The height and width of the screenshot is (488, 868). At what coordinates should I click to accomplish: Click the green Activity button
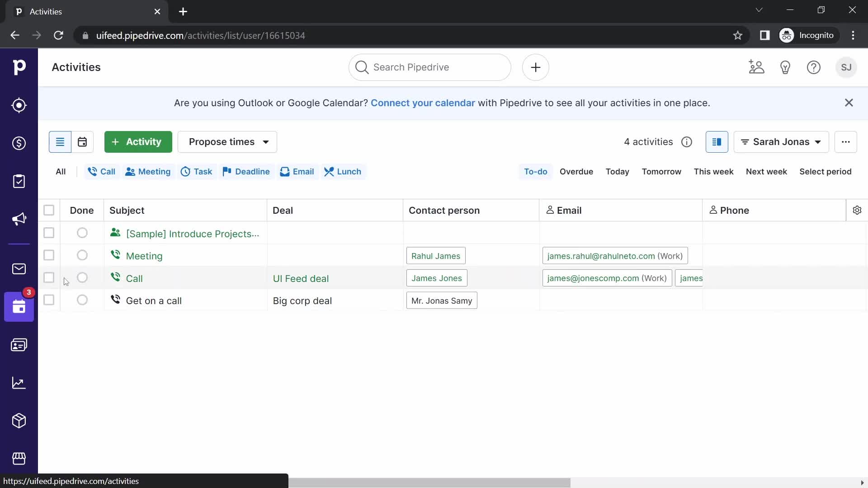point(138,142)
